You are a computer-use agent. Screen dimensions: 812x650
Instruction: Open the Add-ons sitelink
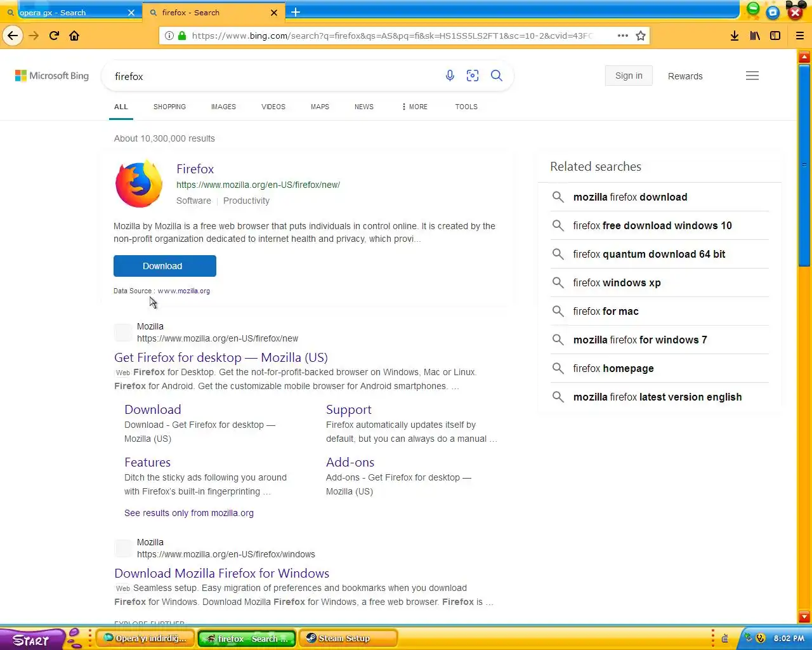[x=350, y=462]
